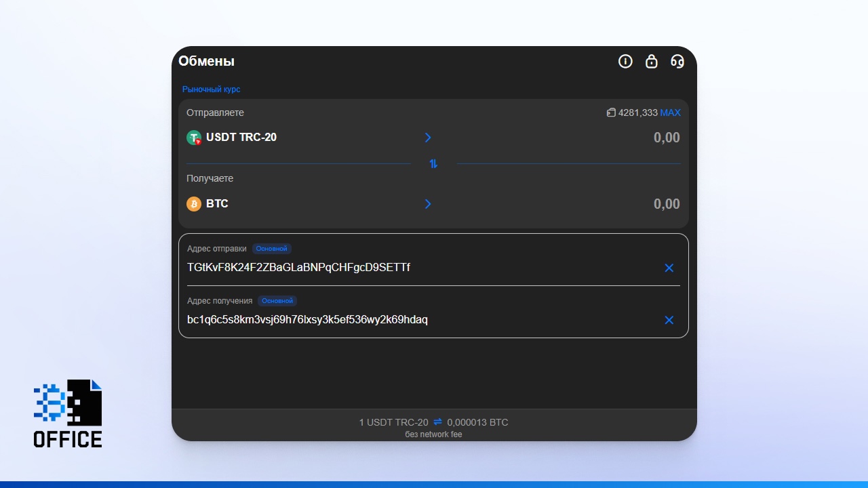Select the USDT TRC-20 currency label
868x488 pixels.
coord(241,138)
